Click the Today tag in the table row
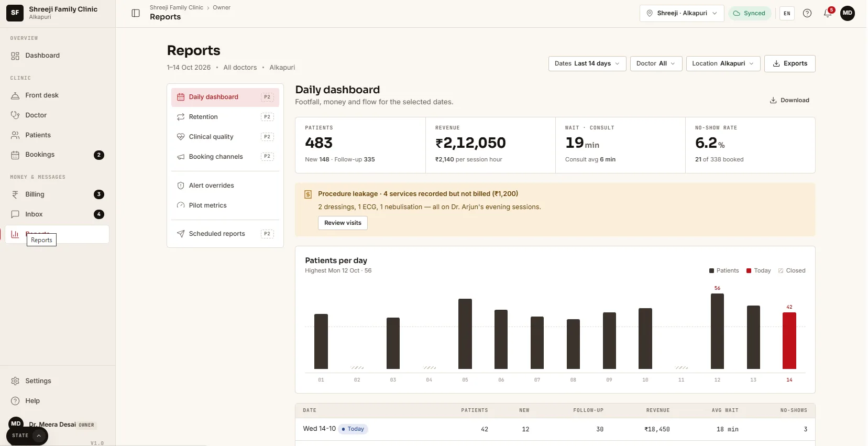The width and height of the screenshot is (868, 446). [x=353, y=429]
